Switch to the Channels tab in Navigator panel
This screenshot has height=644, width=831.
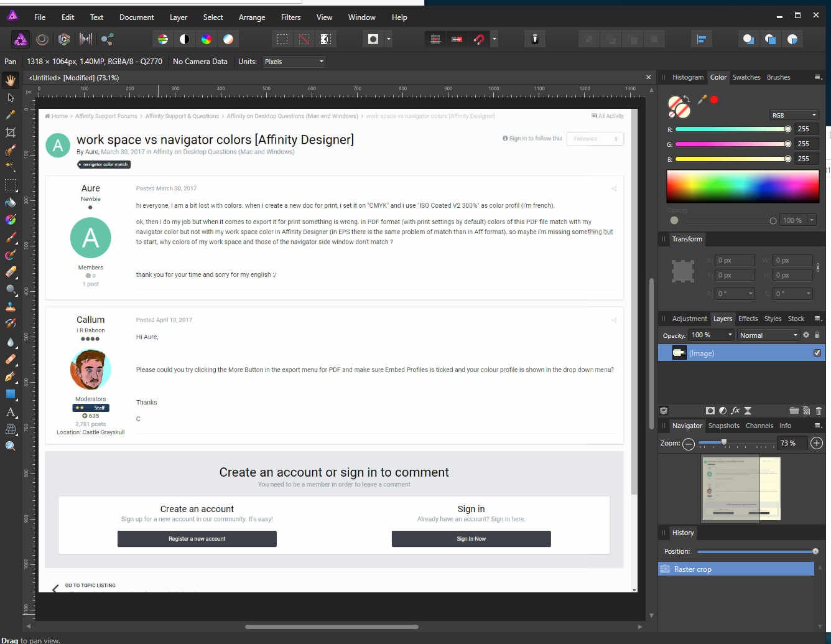pyautogui.click(x=759, y=426)
